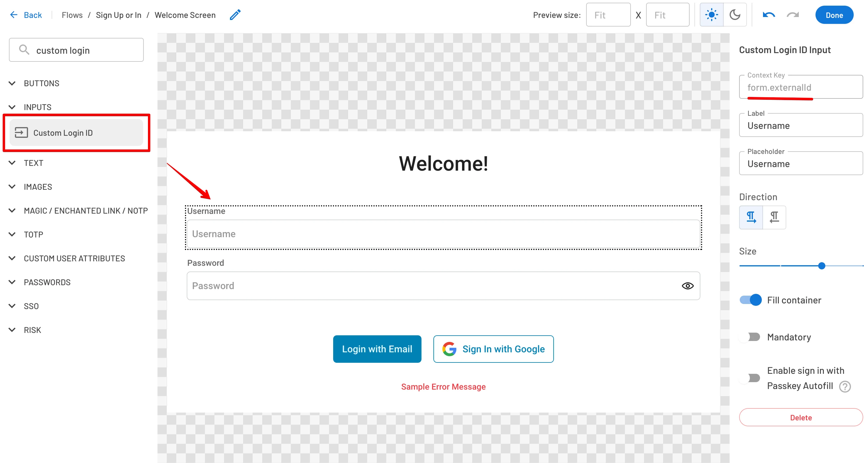Open Sign Up or In breadcrumb
868x463 pixels.
point(118,15)
